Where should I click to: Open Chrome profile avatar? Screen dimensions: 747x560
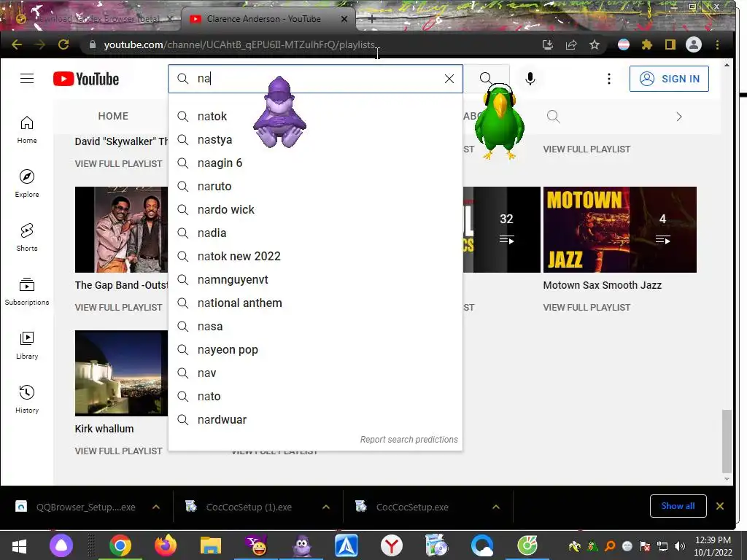[693, 44]
